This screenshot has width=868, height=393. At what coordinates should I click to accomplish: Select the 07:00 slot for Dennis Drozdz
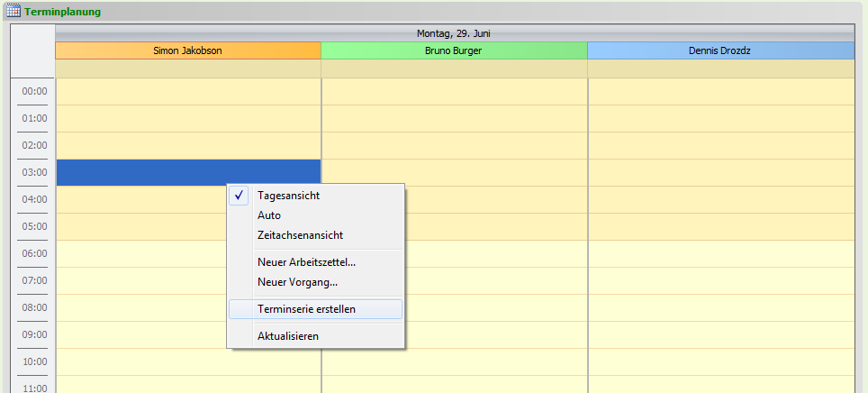pos(721,281)
